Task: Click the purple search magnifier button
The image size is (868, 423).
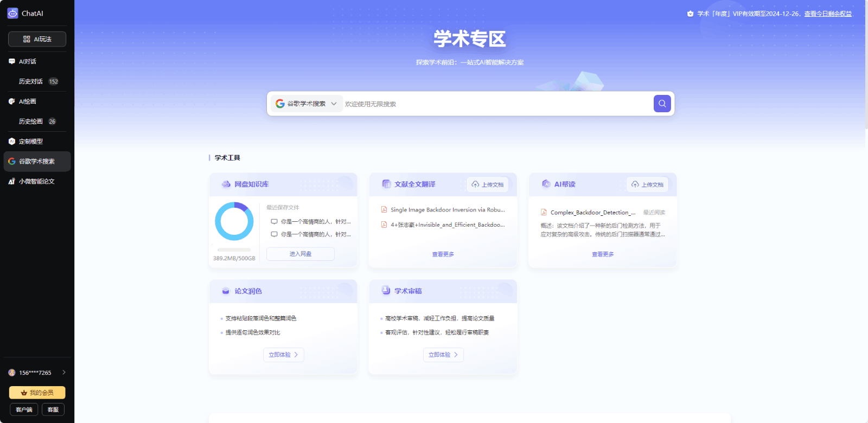Action: coord(662,104)
